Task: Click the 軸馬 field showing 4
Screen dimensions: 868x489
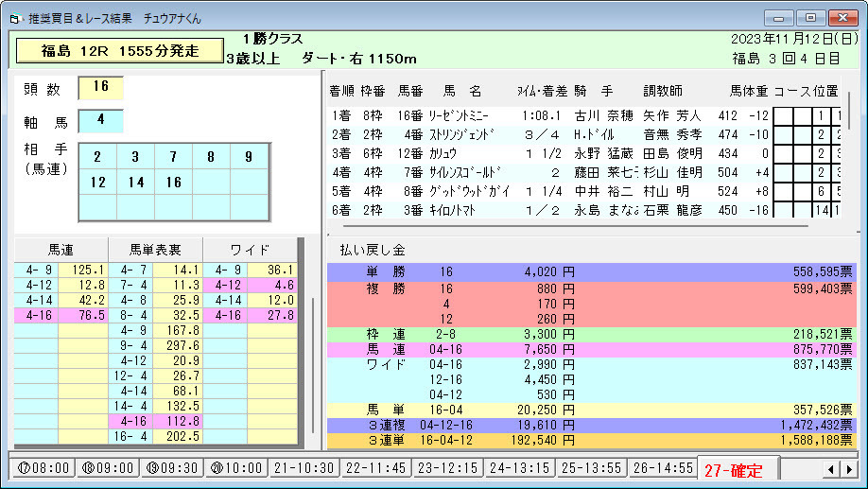Action: pyautogui.click(x=100, y=121)
